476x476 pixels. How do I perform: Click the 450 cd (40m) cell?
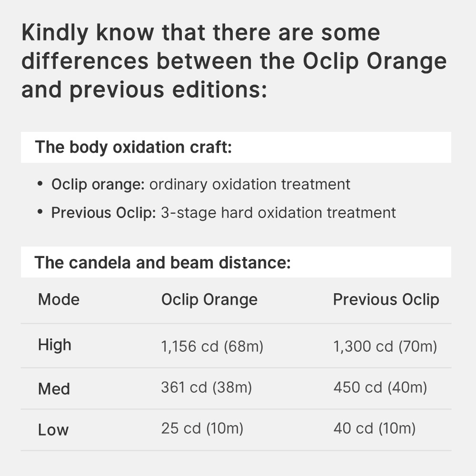pyautogui.click(x=380, y=387)
